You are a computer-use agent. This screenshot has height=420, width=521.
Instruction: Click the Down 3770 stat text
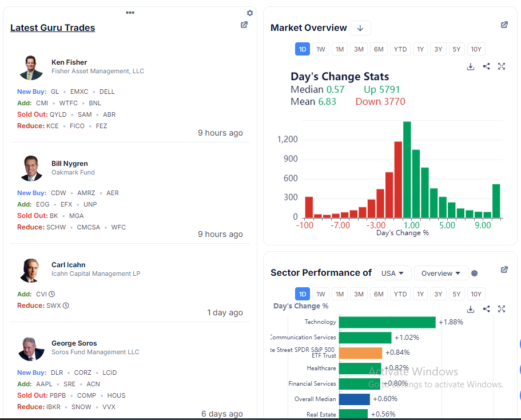tap(380, 101)
